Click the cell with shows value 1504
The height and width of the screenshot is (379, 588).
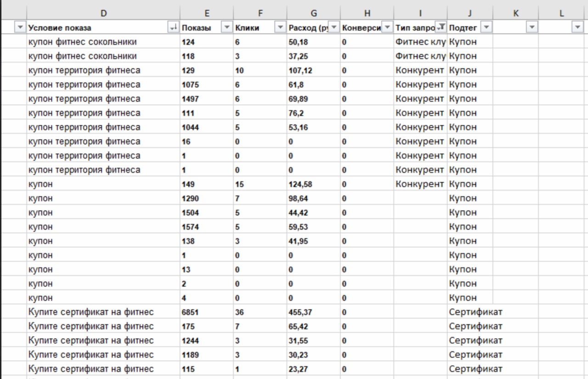point(207,212)
